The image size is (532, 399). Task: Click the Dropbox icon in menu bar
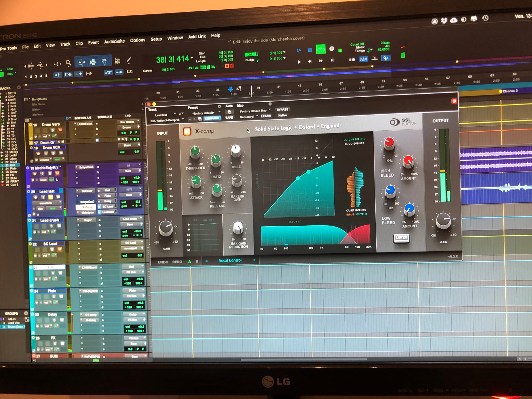coord(444,20)
